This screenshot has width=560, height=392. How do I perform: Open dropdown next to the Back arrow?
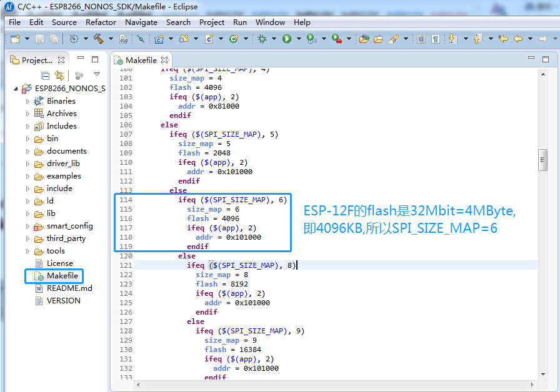point(530,39)
